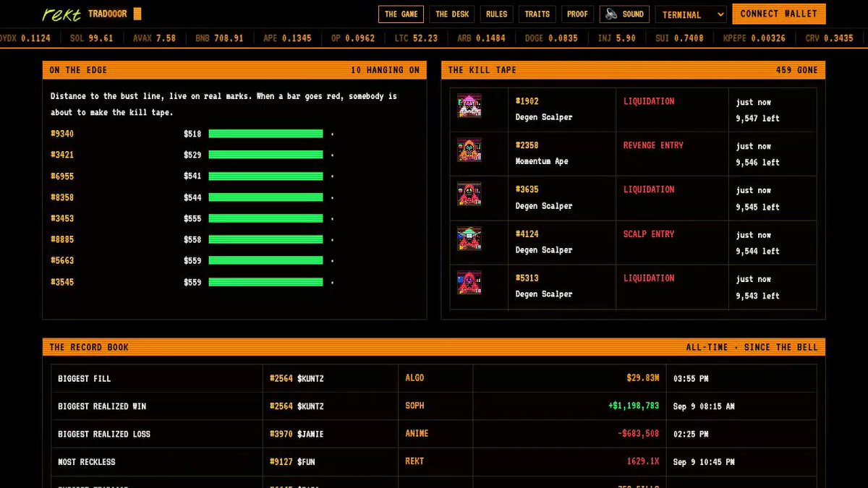The height and width of the screenshot is (488, 868).
Task: Open trader #3421 in On The Edge
Action: 62,155
